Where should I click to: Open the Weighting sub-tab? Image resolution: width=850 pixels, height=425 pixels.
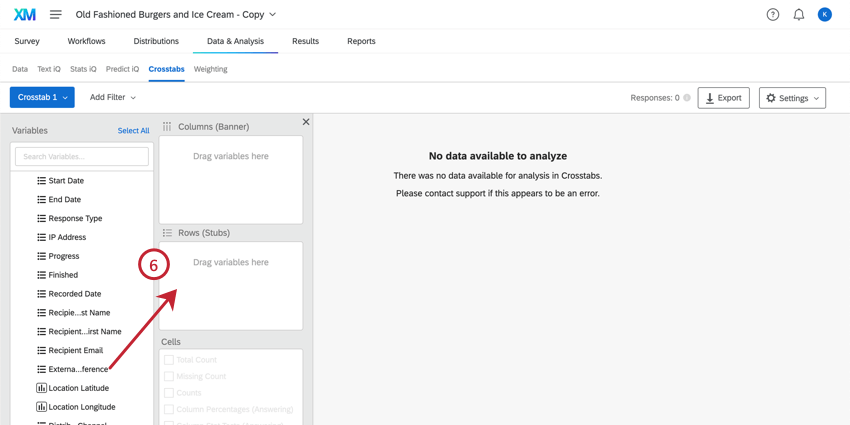click(210, 69)
